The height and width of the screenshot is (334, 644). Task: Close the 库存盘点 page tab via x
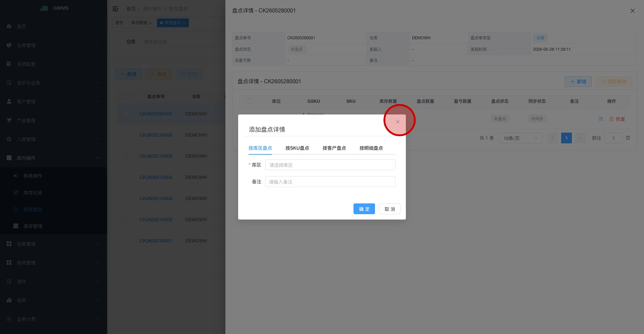[x=184, y=23]
